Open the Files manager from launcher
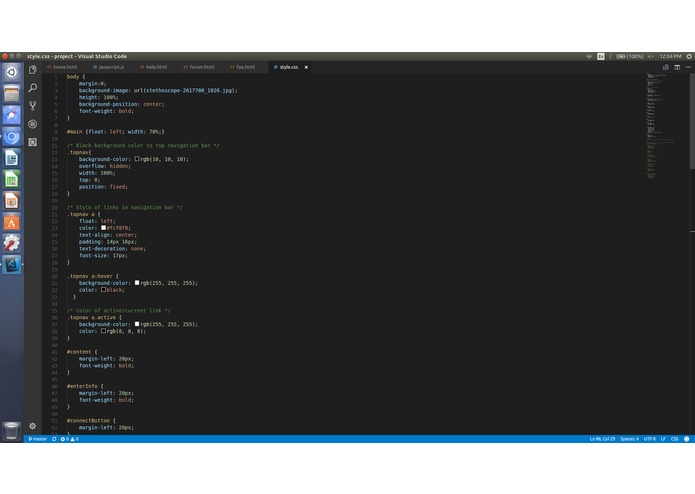 [12, 93]
